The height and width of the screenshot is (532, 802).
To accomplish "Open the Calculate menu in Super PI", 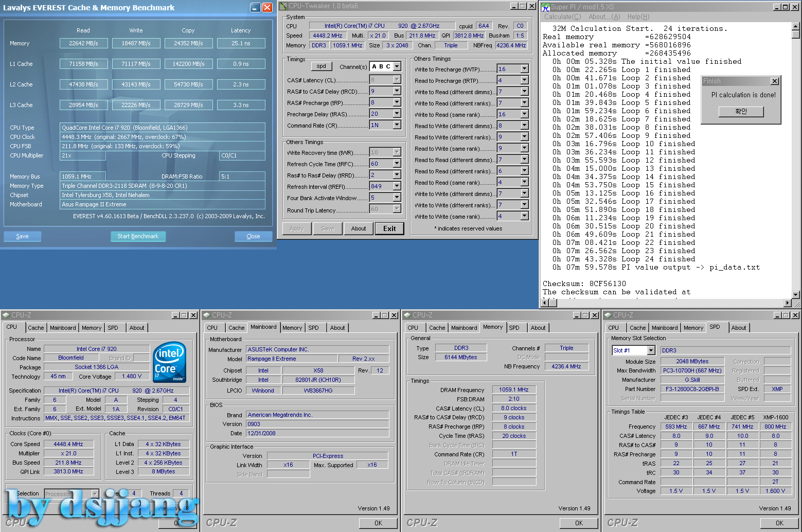I will pyautogui.click(x=562, y=16).
